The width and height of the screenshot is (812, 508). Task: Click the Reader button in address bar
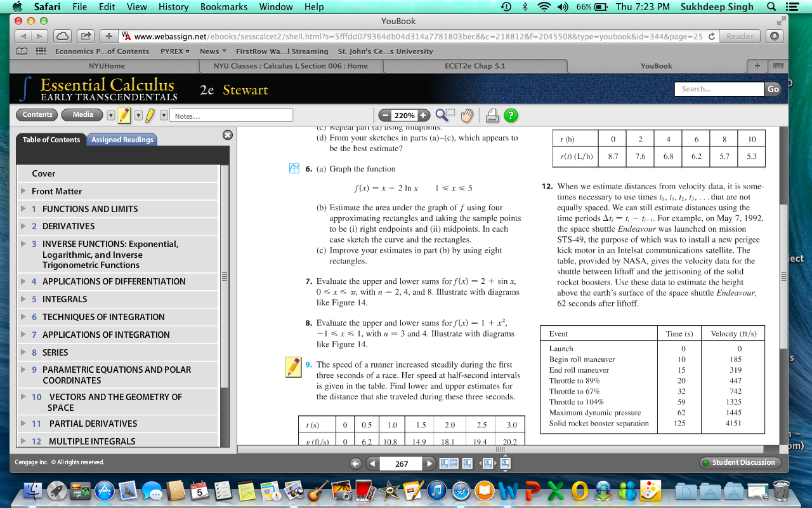click(740, 36)
